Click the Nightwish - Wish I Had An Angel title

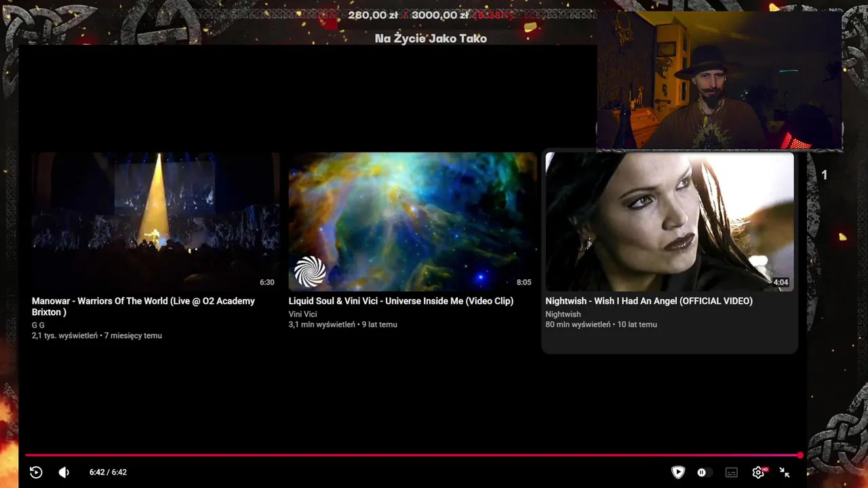point(649,301)
